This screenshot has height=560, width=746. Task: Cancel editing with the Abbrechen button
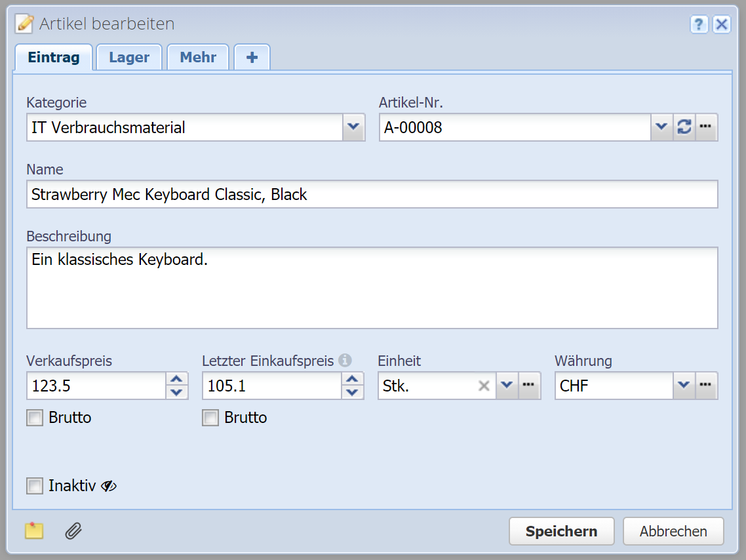click(x=673, y=531)
